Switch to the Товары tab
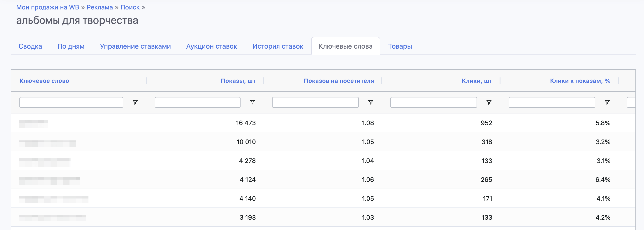644x230 pixels. pos(400,46)
